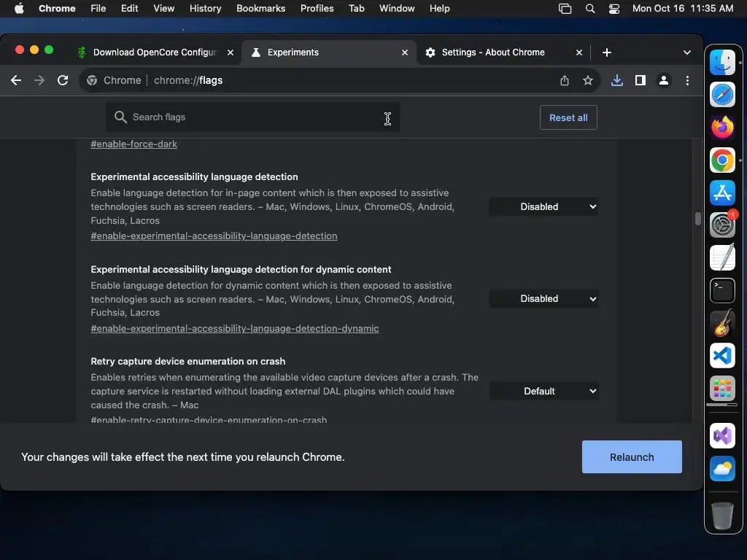747x560 pixels.
Task: Click the magnifier icon in Search flags
Action: pyautogui.click(x=120, y=117)
